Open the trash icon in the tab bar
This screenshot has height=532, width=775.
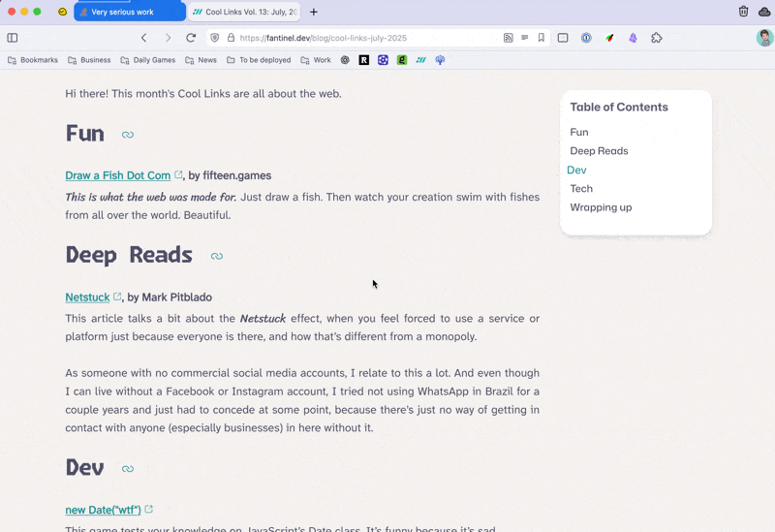click(x=743, y=12)
